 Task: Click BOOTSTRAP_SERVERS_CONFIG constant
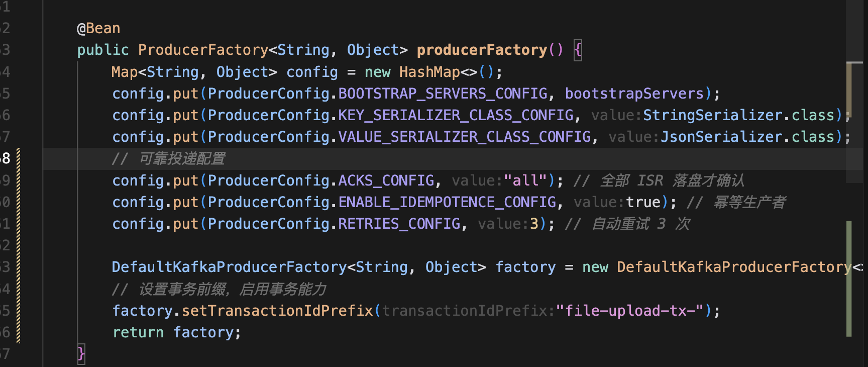click(x=443, y=94)
